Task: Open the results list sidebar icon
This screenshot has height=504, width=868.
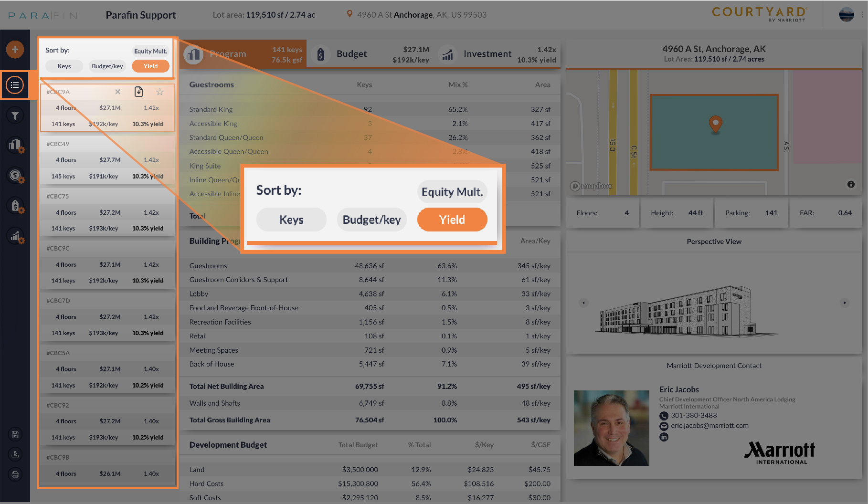Action: coord(15,85)
